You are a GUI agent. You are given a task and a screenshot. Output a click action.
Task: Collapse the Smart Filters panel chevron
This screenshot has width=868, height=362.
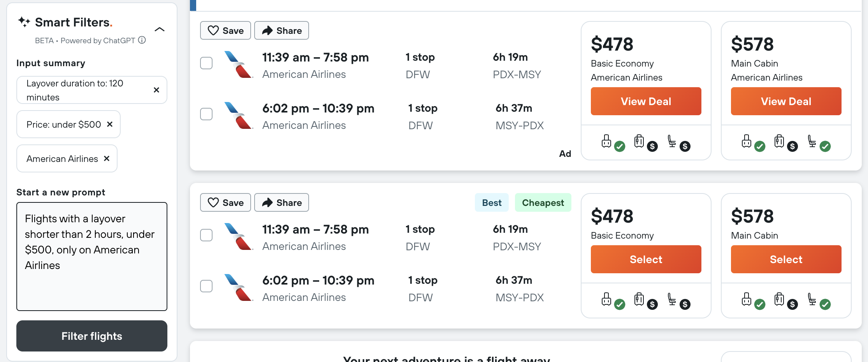tap(160, 29)
